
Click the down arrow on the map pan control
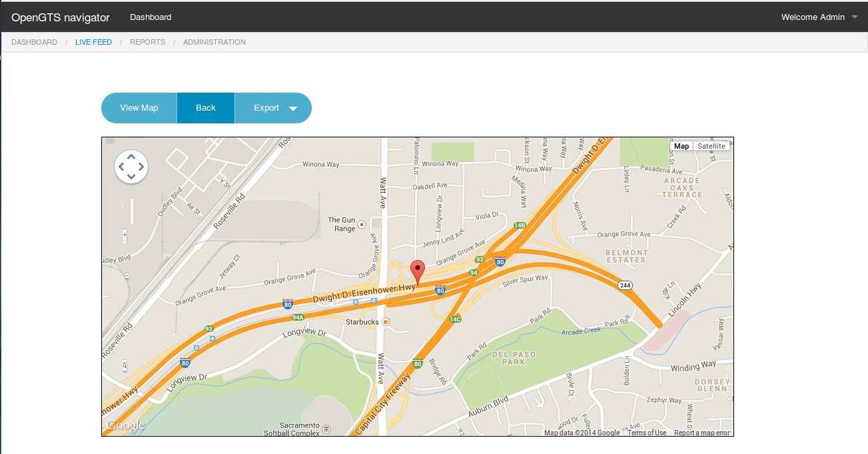click(x=131, y=177)
